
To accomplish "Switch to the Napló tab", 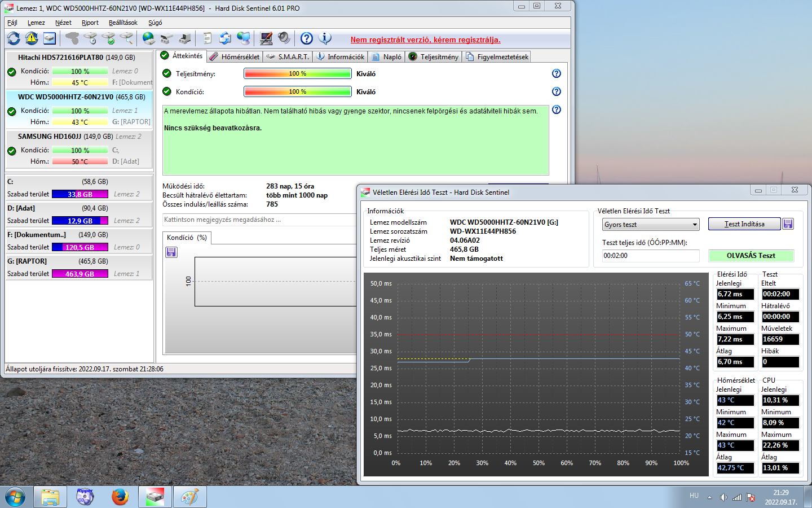I will (x=387, y=56).
